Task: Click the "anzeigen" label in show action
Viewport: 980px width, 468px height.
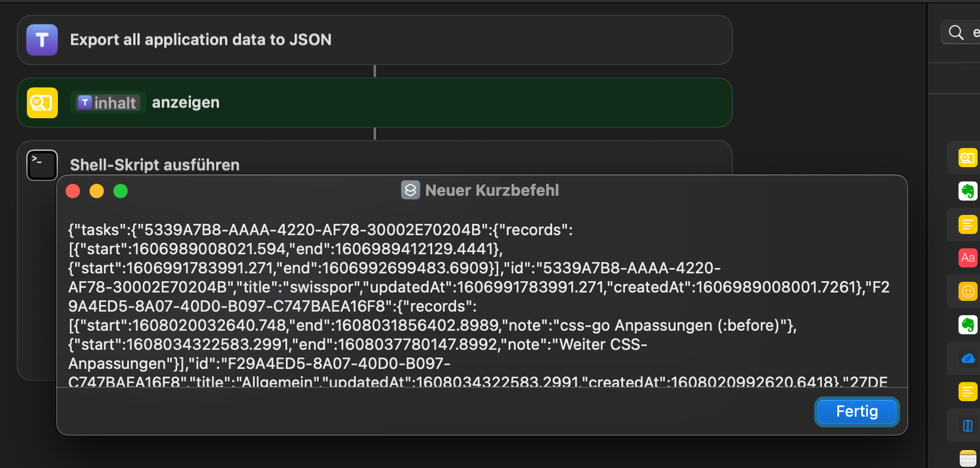Action: pos(186,103)
